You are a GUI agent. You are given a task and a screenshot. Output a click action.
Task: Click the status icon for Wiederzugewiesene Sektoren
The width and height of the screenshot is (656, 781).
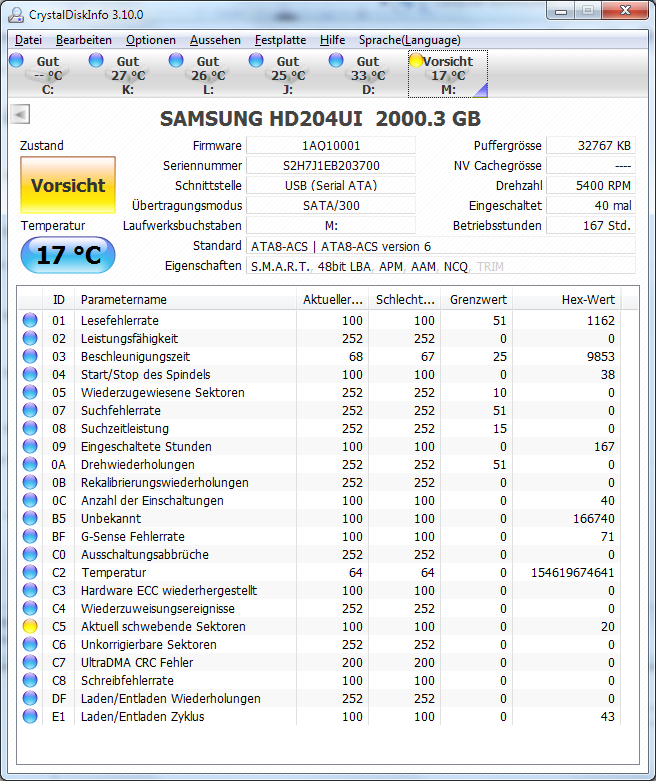tap(30, 392)
